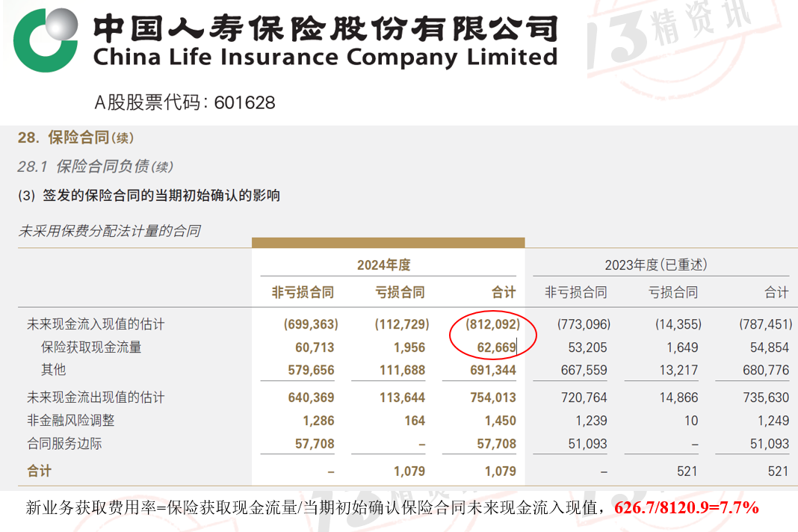Viewport: 798px width, 532px height.
Task: Click row label 保险获取现金流量
Action: point(91,347)
